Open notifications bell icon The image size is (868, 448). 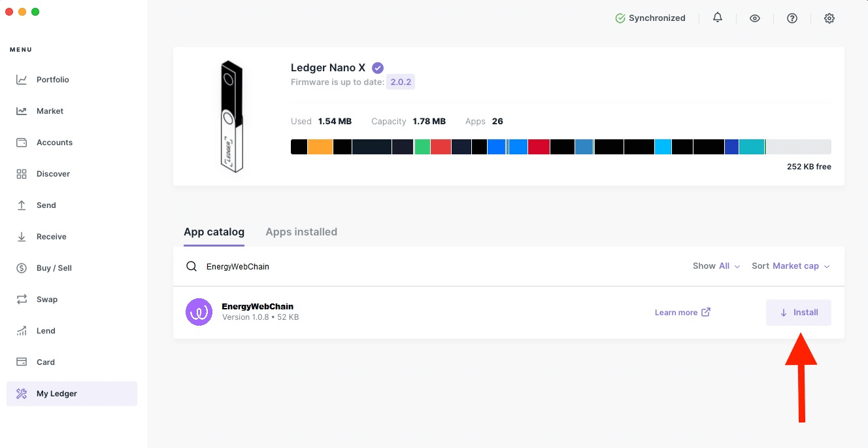point(718,18)
